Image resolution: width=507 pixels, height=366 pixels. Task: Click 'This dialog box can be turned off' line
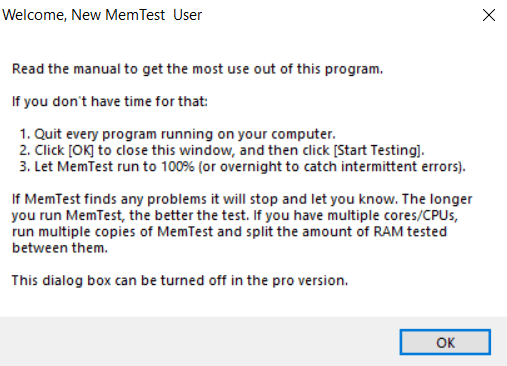(x=180, y=281)
